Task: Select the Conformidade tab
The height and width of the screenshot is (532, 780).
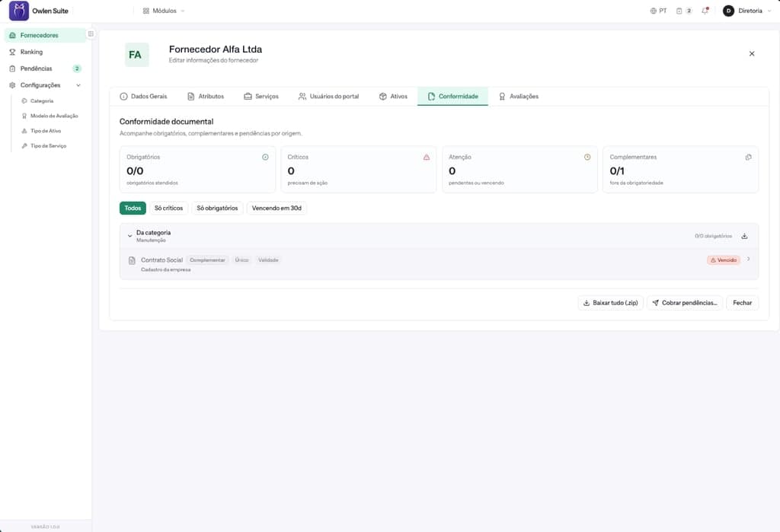Action: click(x=452, y=97)
